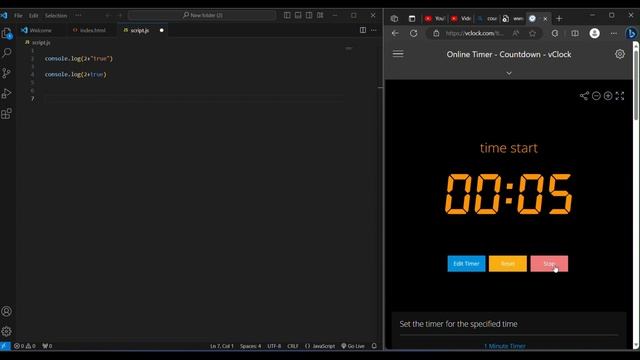Click the remote window indicator in status bar

[x=5, y=346]
